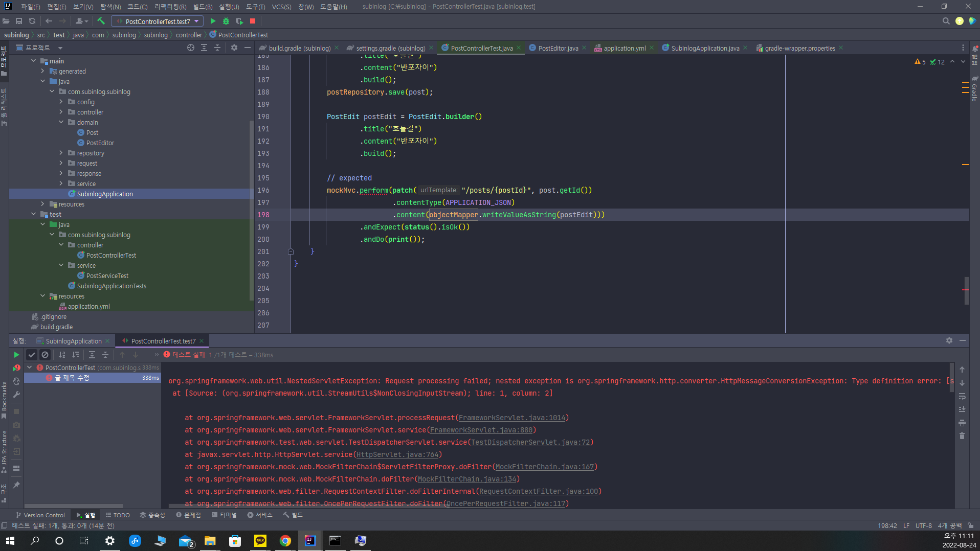980x551 pixels.
Task: Open the 리팩터링(R) menu
Action: click(x=170, y=7)
